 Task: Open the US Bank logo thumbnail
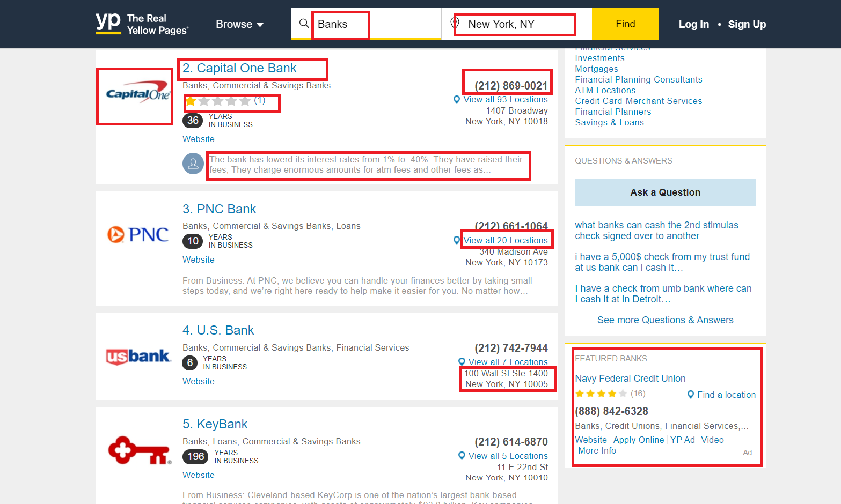click(138, 357)
